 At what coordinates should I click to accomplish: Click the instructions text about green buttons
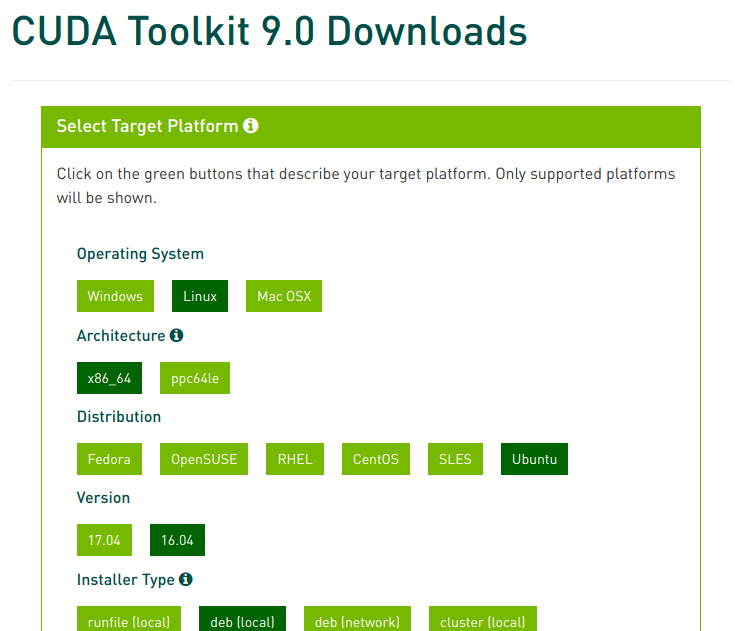pos(366,186)
